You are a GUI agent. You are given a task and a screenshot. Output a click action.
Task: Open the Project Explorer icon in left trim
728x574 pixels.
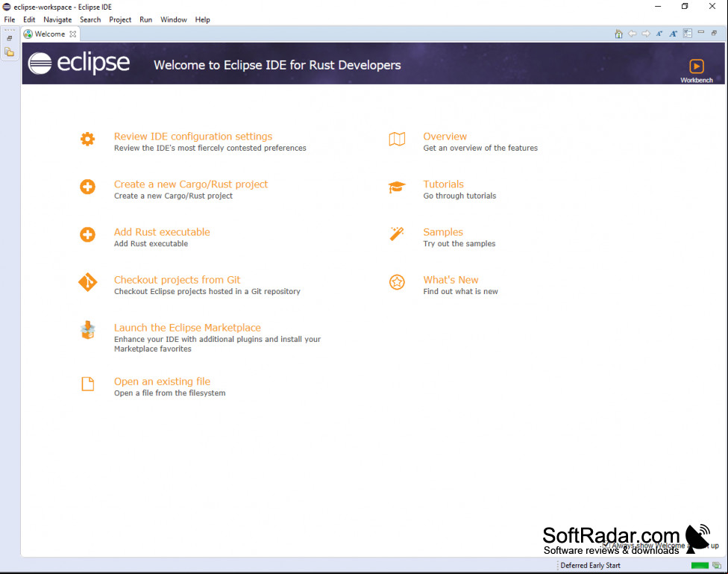pos(9,52)
